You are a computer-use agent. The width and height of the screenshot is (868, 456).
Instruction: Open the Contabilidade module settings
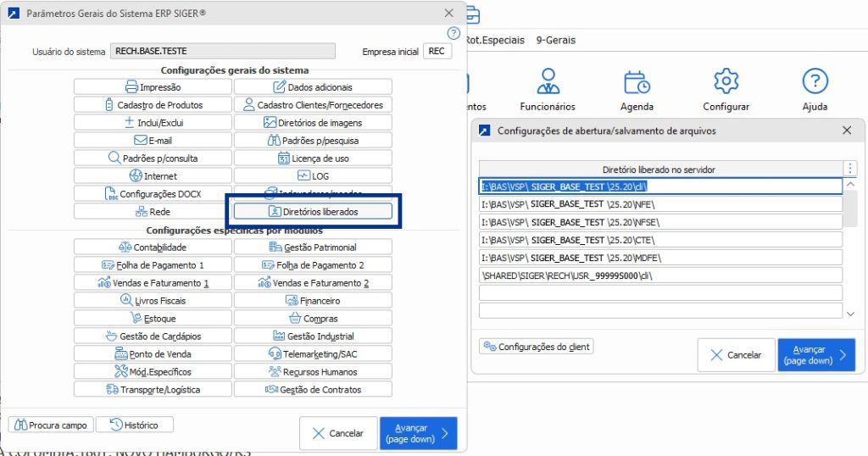pos(153,247)
